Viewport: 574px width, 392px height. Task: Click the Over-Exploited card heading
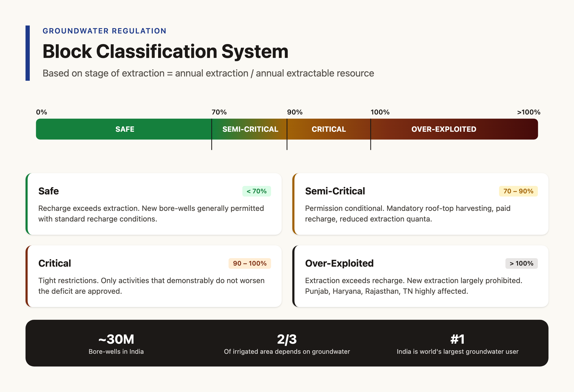[339, 263]
